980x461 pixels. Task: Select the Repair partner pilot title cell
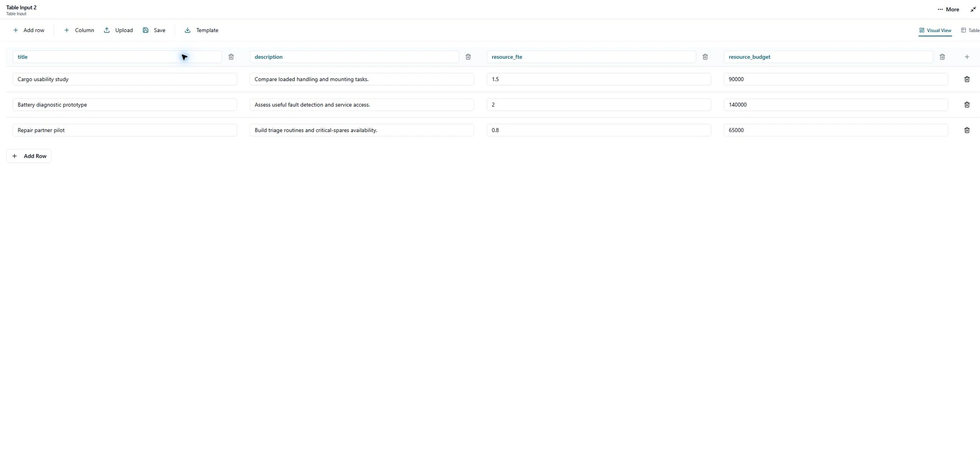point(125,131)
